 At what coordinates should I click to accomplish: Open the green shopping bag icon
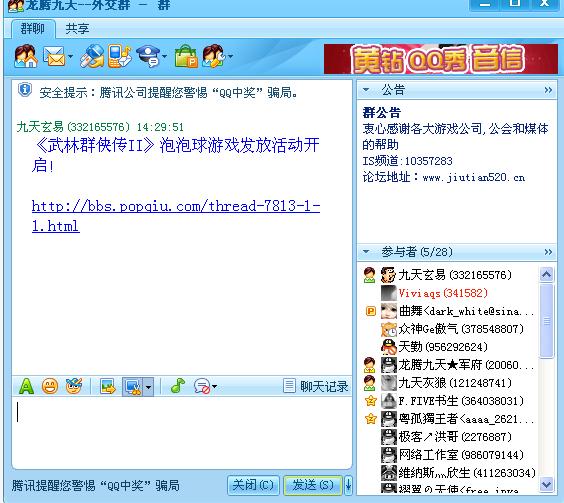click(186, 56)
